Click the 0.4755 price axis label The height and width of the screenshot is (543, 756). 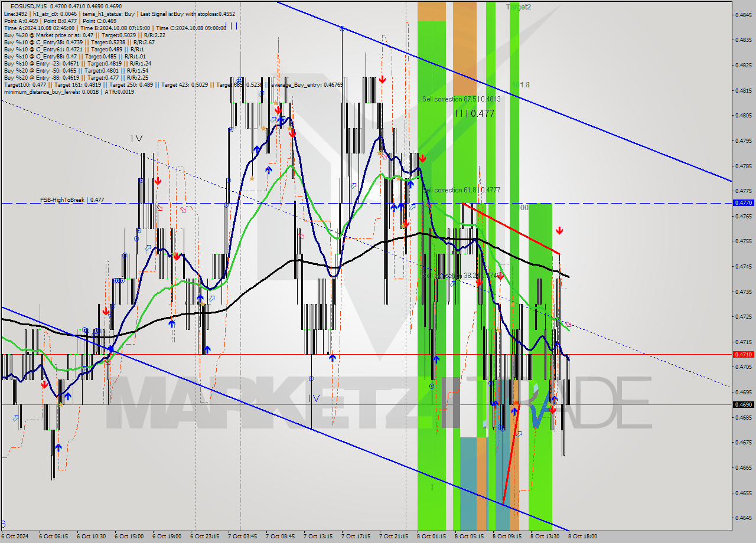(743, 241)
